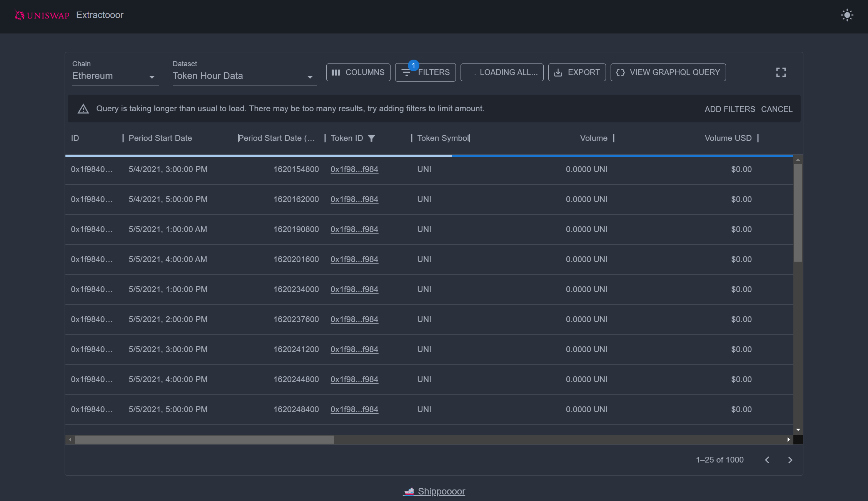Open token link in 5/4/2021 5:00 PM row

click(354, 199)
